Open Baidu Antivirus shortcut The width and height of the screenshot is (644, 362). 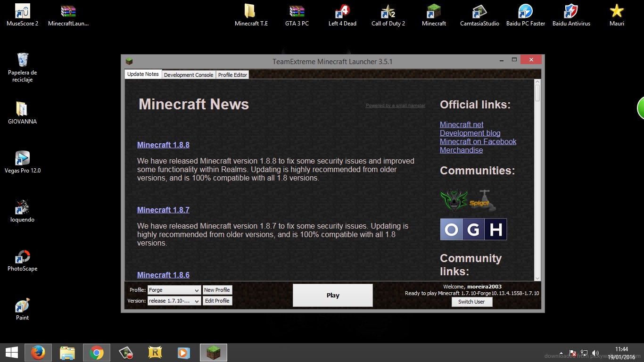click(x=571, y=15)
